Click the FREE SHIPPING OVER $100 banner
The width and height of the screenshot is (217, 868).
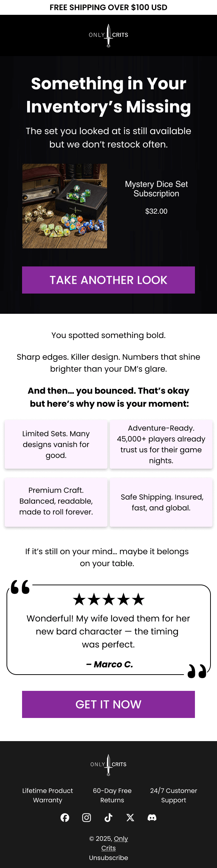click(108, 7)
